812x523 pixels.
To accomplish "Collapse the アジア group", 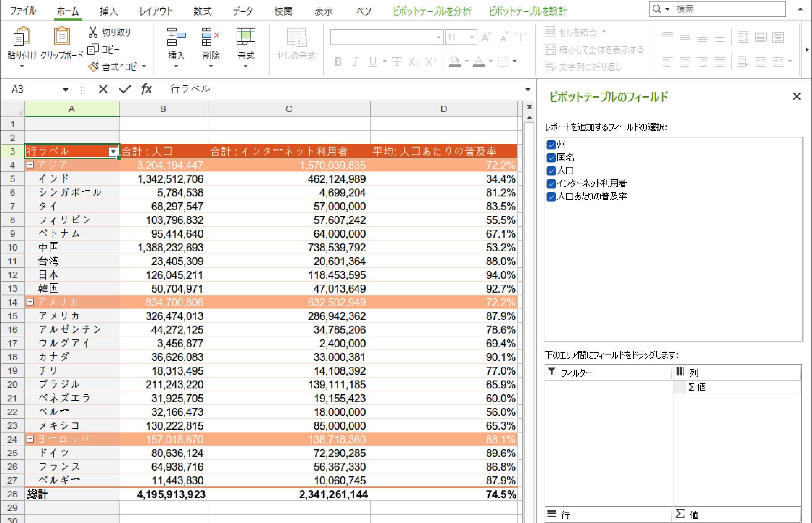I will pyautogui.click(x=30, y=165).
